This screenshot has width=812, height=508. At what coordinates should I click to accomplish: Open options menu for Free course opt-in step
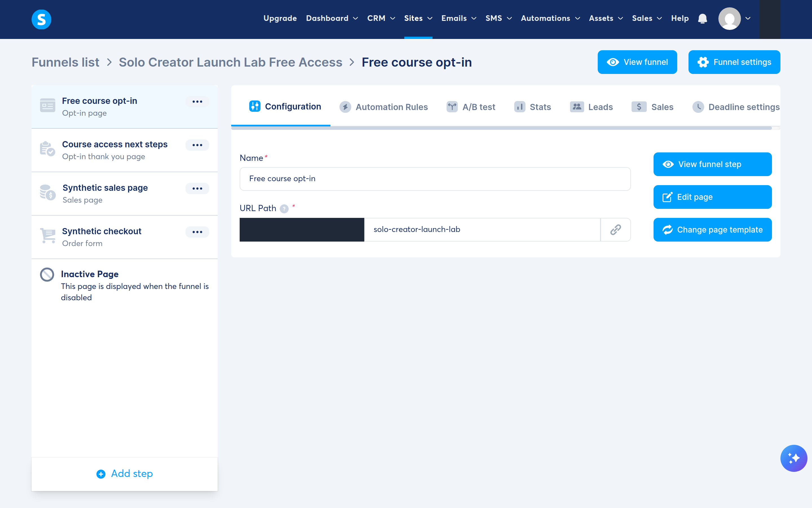[197, 102]
